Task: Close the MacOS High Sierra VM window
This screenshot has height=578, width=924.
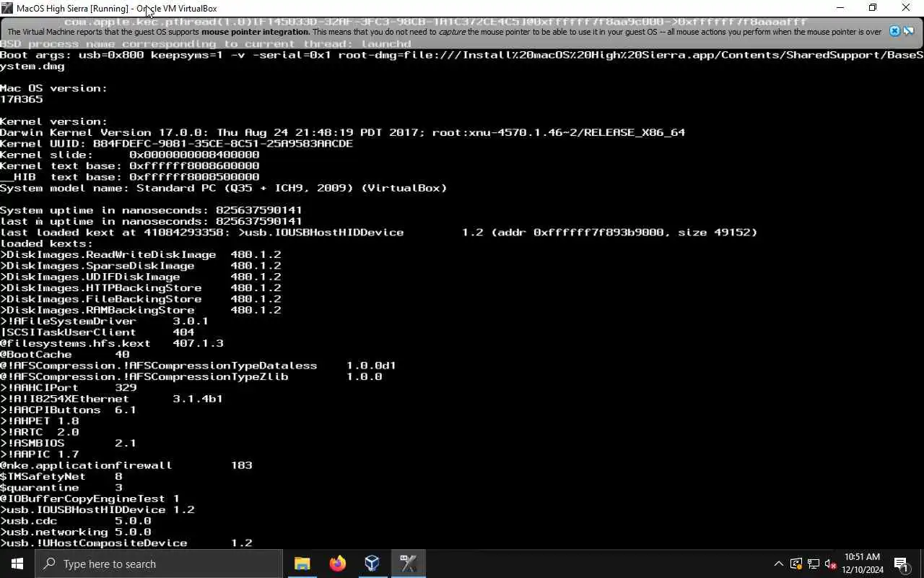Action: coord(906,8)
